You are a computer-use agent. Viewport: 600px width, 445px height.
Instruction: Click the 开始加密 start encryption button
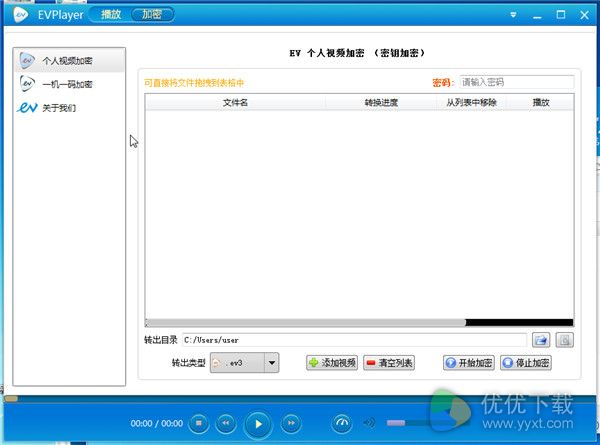(x=469, y=362)
